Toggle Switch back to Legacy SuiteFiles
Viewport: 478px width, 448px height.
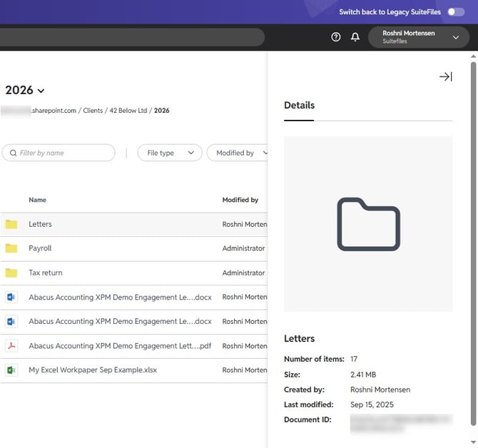click(x=456, y=12)
